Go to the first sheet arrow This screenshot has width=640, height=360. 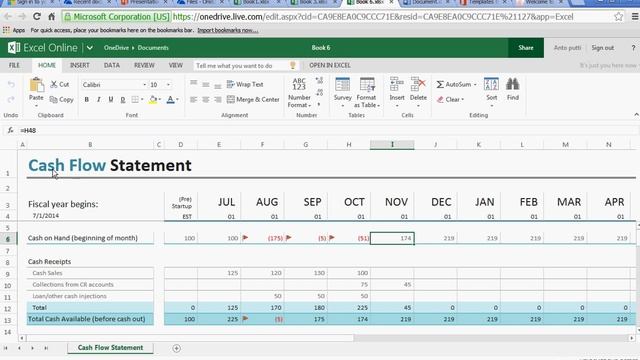coord(6,348)
